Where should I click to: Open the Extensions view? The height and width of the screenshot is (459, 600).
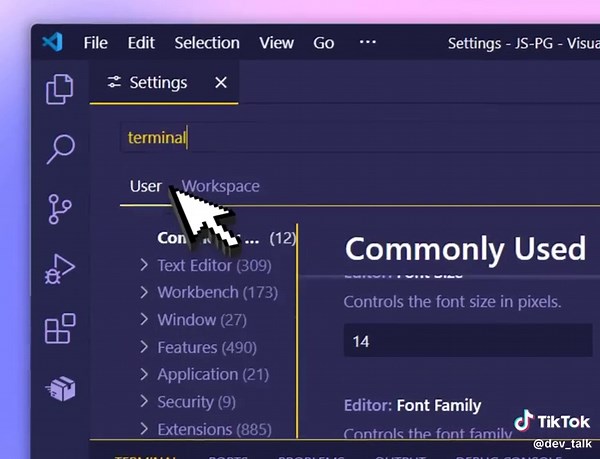click(x=60, y=329)
